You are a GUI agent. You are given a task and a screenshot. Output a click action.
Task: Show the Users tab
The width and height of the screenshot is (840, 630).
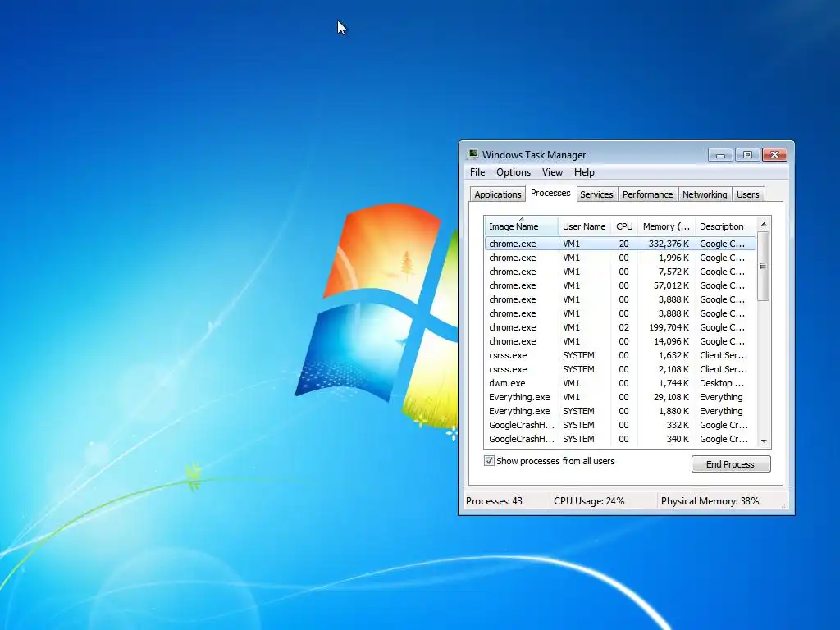[x=747, y=194]
